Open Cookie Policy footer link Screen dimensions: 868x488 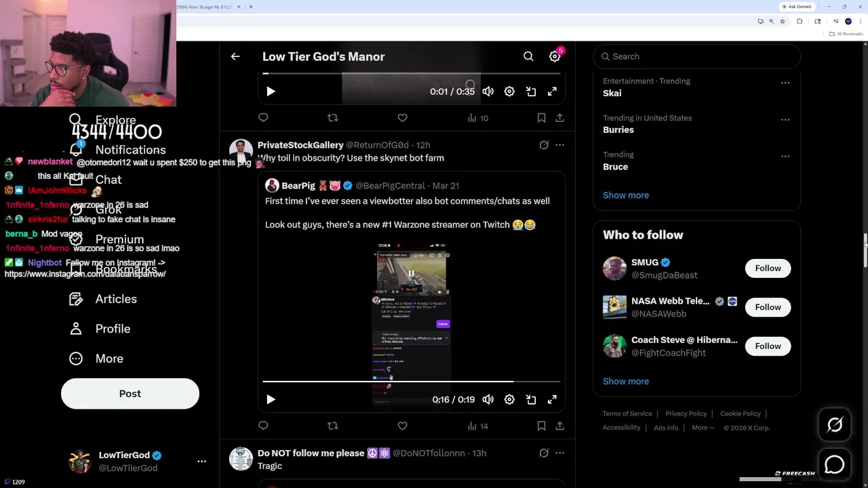click(741, 413)
